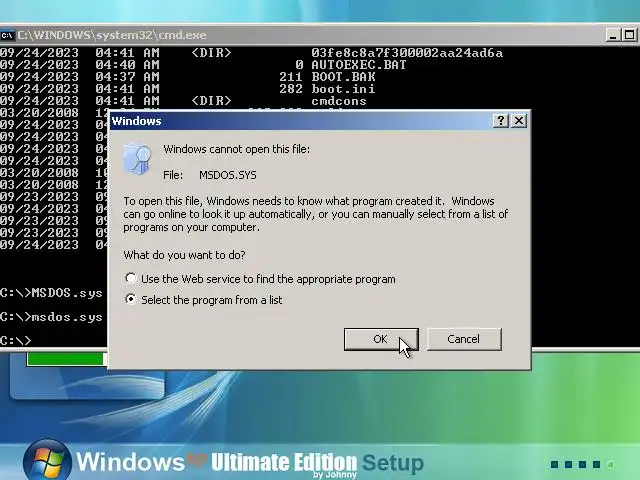Click the 'C:\>MSDOS.sys' command line

click(x=51, y=293)
